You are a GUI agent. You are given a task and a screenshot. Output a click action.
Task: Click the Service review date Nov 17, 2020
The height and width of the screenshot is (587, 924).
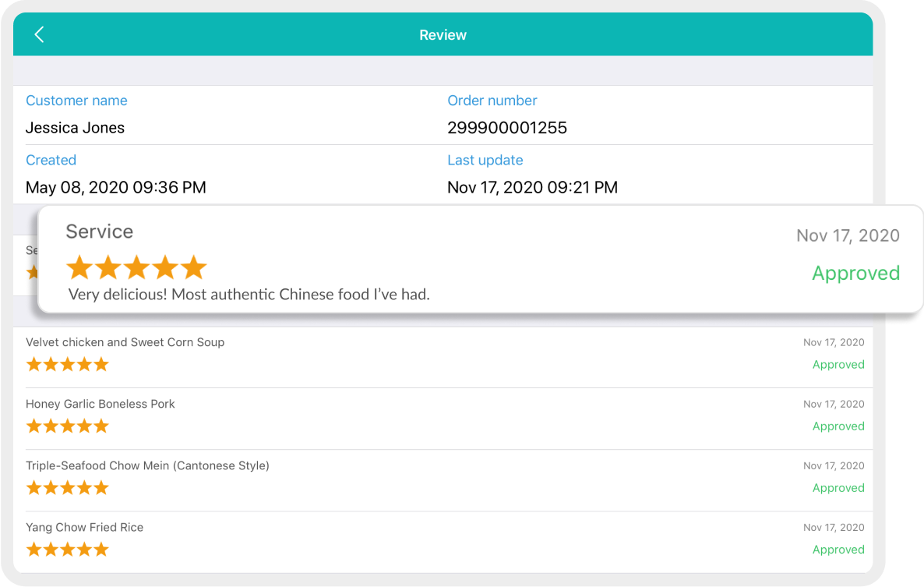848,235
